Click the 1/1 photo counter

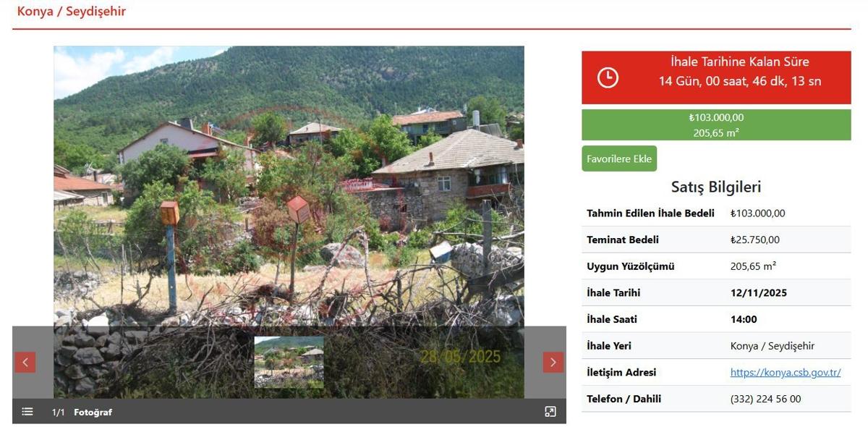click(58, 413)
